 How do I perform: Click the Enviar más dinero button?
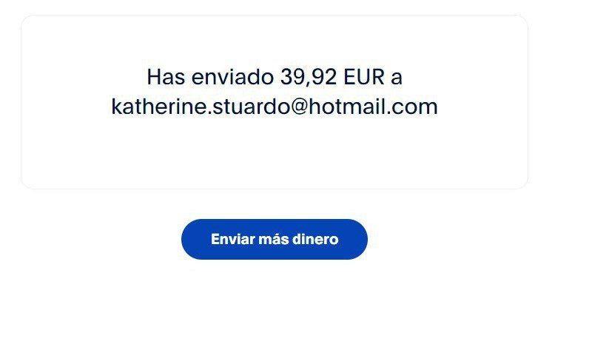point(274,239)
